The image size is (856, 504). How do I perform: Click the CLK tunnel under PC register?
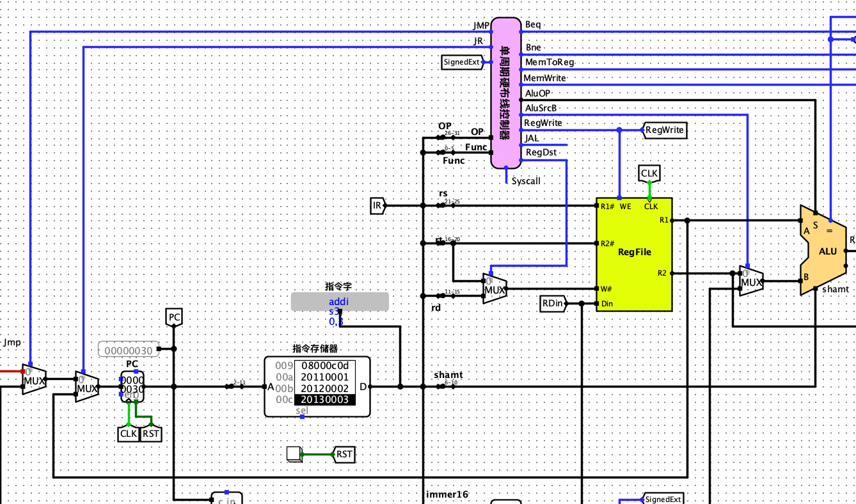point(129,434)
